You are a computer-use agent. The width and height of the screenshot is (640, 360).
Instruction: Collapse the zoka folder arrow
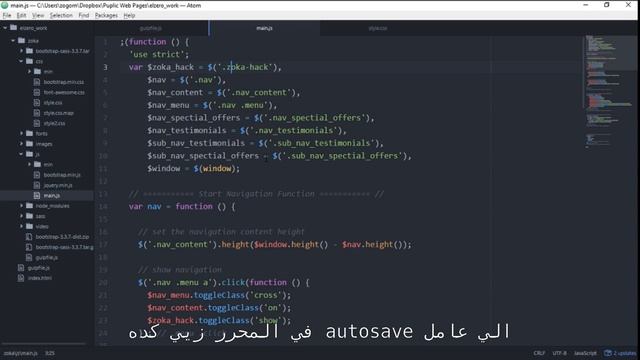(13, 40)
